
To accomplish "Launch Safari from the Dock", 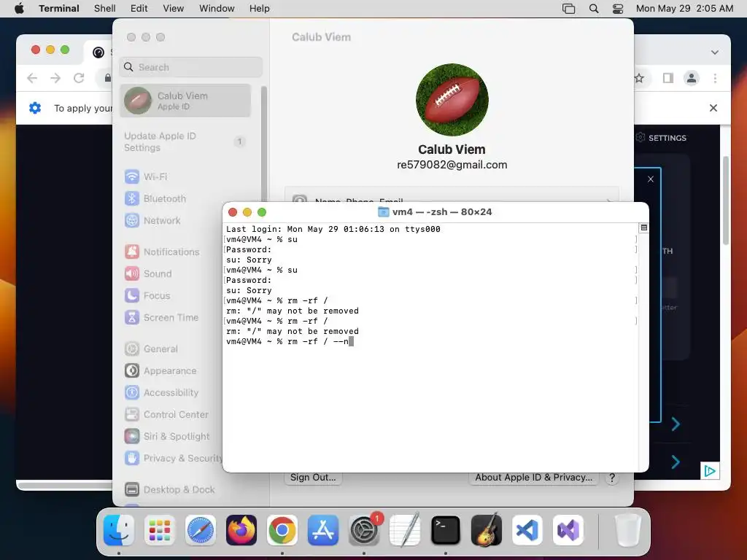I will pyautogui.click(x=201, y=530).
